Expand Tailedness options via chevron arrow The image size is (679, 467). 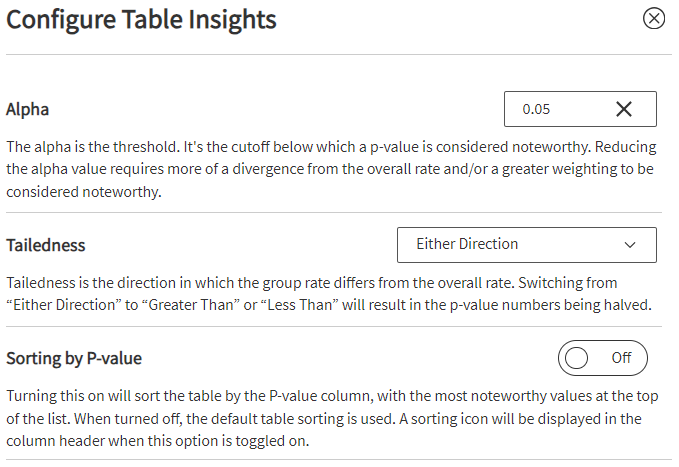630,244
